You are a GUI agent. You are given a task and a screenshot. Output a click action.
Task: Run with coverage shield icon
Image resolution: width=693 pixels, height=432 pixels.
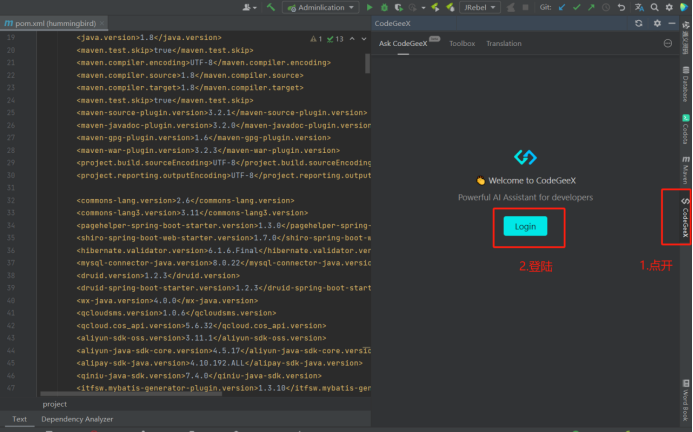tap(399, 7)
